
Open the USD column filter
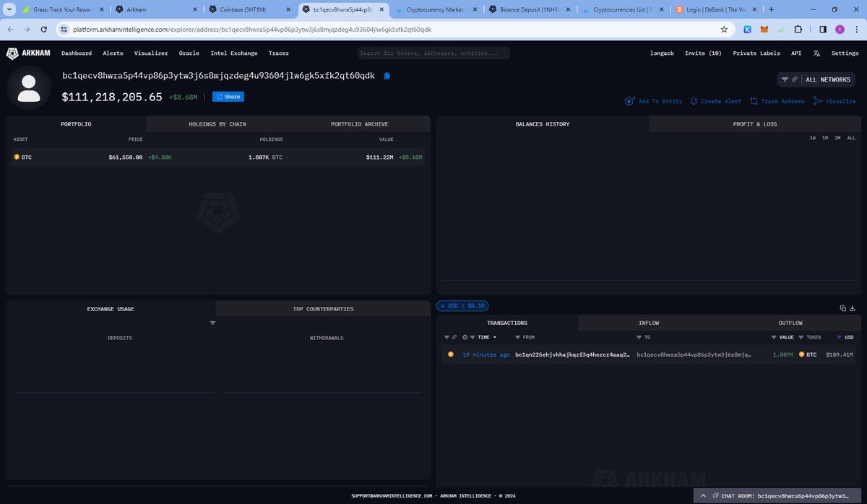(x=839, y=337)
